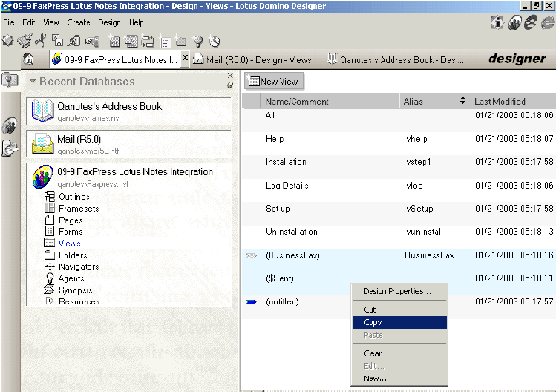Open Qanotes's Address Book database
The height and width of the screenshot is (392, 556).
point(109,106)
